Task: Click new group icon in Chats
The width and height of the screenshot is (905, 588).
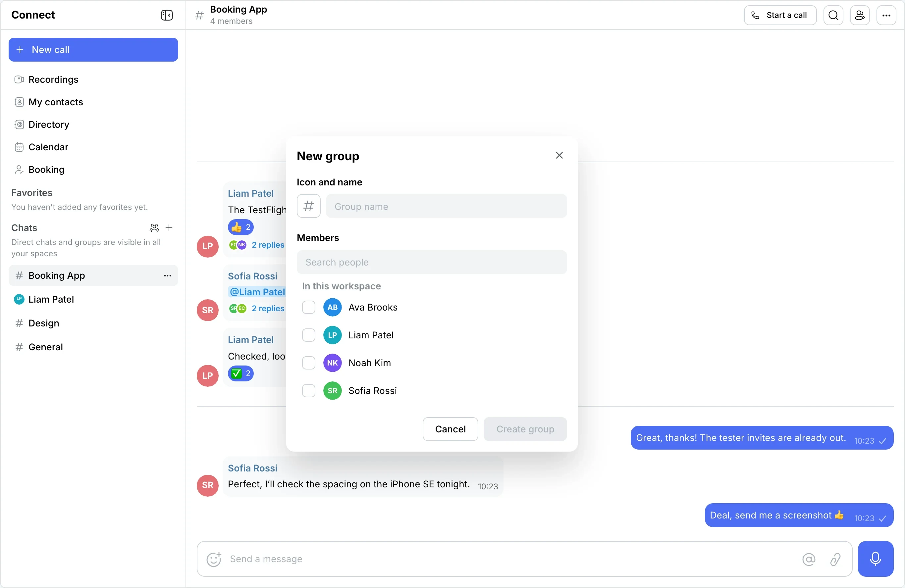Action: (x=154, y=228)
